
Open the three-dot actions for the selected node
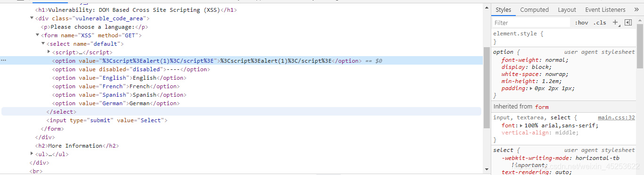click(x=4, y=61)
